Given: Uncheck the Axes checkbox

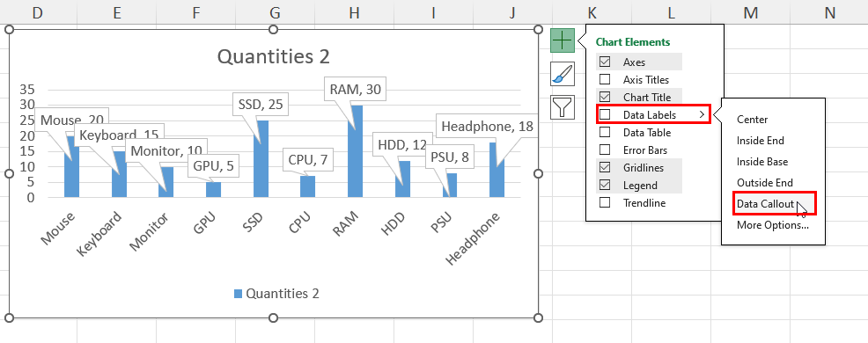Looking at the screenshot, I should pyautogui.click(x=605, y=62).
